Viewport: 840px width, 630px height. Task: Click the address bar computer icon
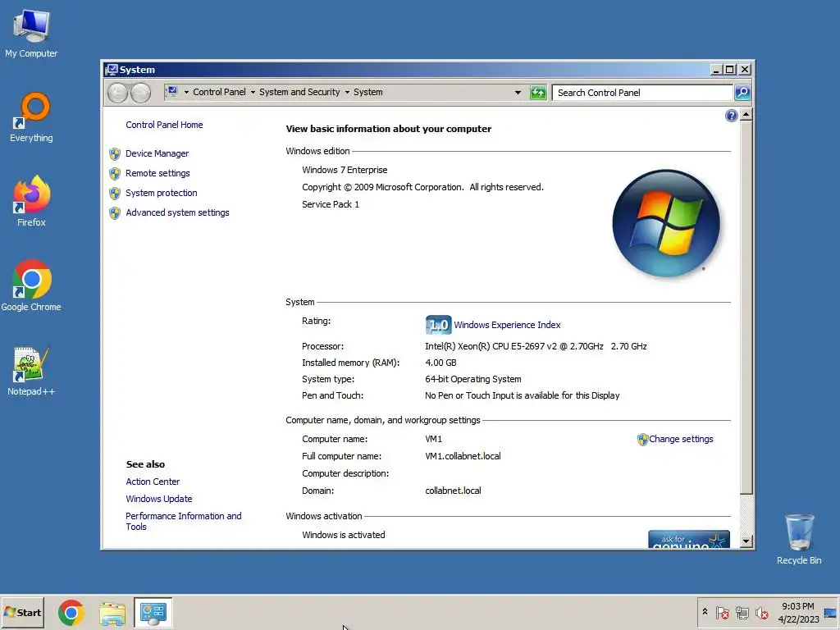171,92
